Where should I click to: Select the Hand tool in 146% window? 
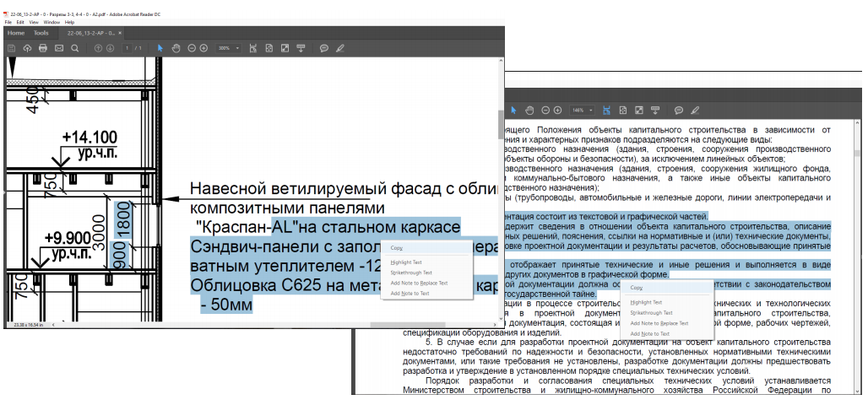(529, 110)
